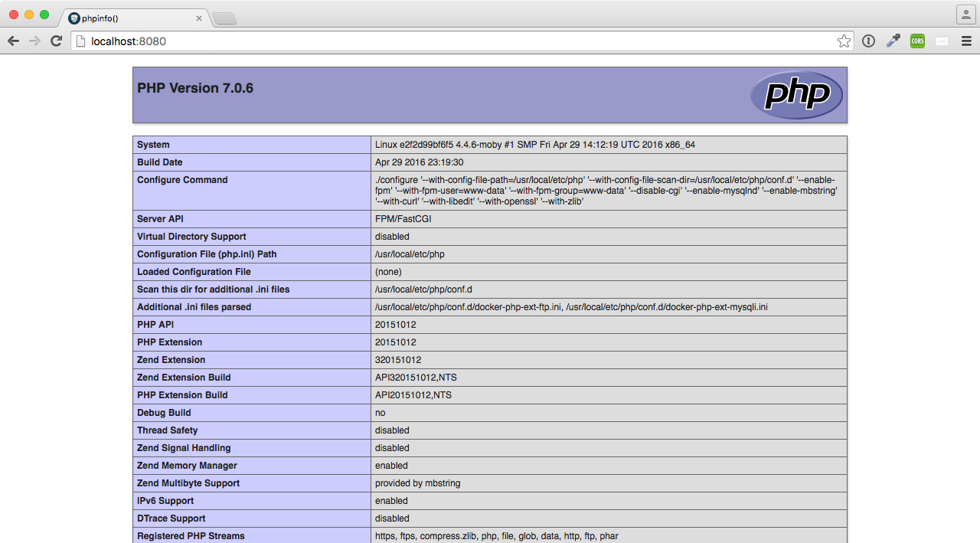This screenshot has height=543, width=980.
Task: Open the Chrome hamburger menu
Action: (966, 41)
